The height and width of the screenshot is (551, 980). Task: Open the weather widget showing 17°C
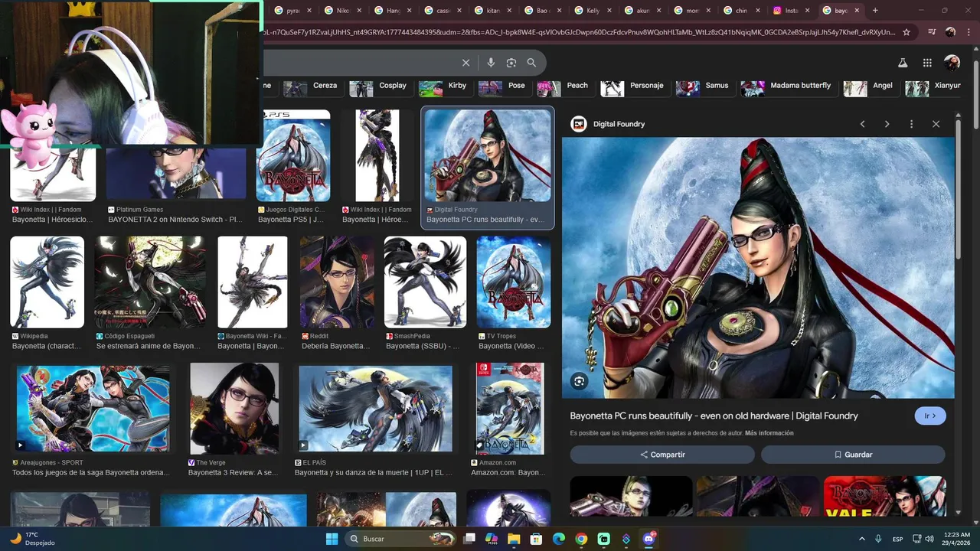point(32,539)
